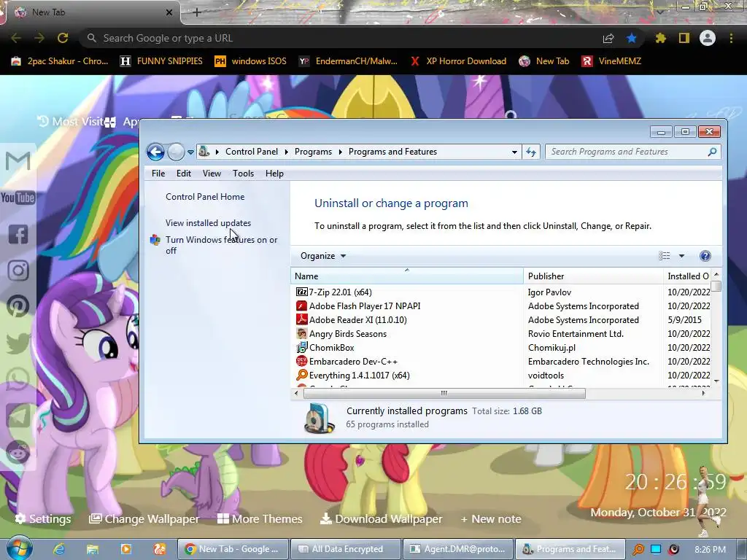This screenshot has height=560, width=747.
Task: Open Settings on the new tab page
Action: point(43,518)
